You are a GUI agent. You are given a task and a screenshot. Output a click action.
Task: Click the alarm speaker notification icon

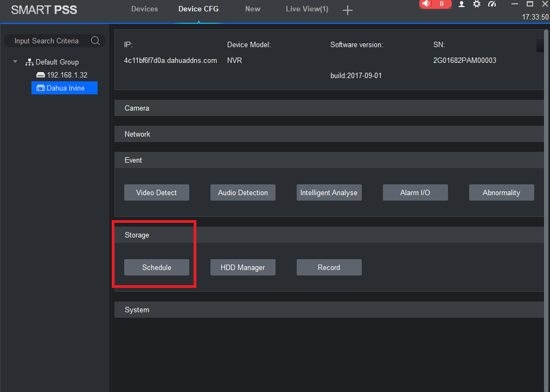pos(427,4)
